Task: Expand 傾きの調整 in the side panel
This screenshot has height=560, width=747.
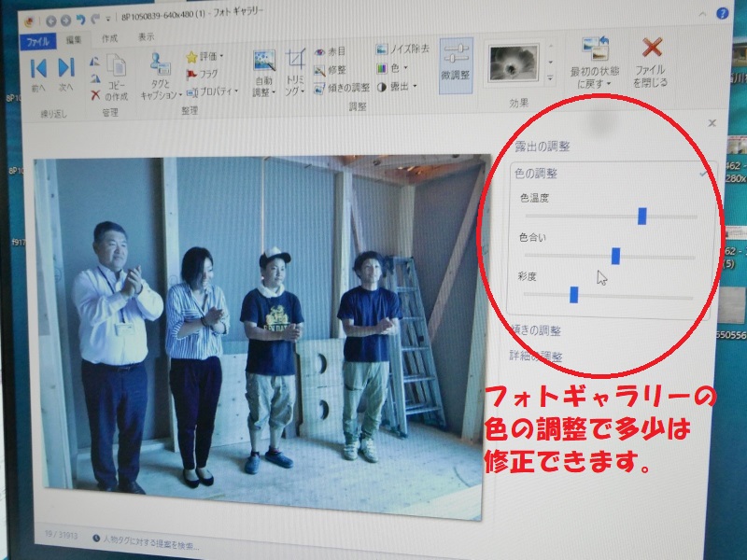Action: (536, 330)
